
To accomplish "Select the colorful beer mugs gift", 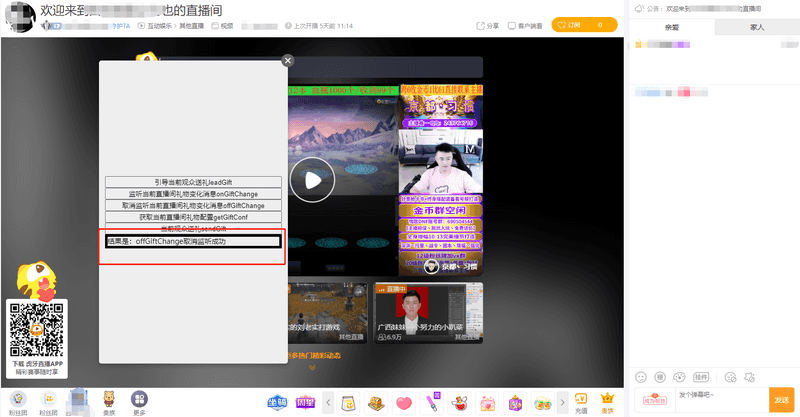I will click(x=542, y=403).
